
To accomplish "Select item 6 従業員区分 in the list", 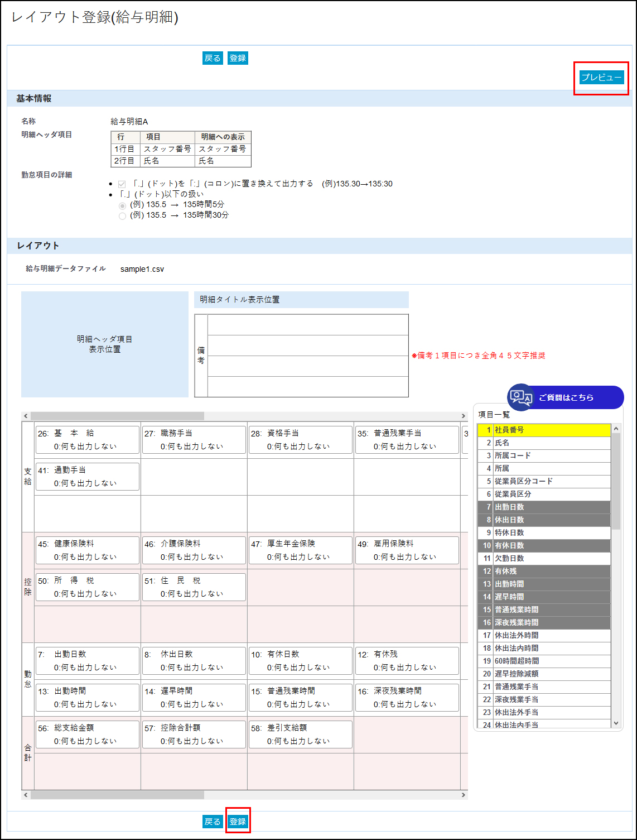I will 544,494.
